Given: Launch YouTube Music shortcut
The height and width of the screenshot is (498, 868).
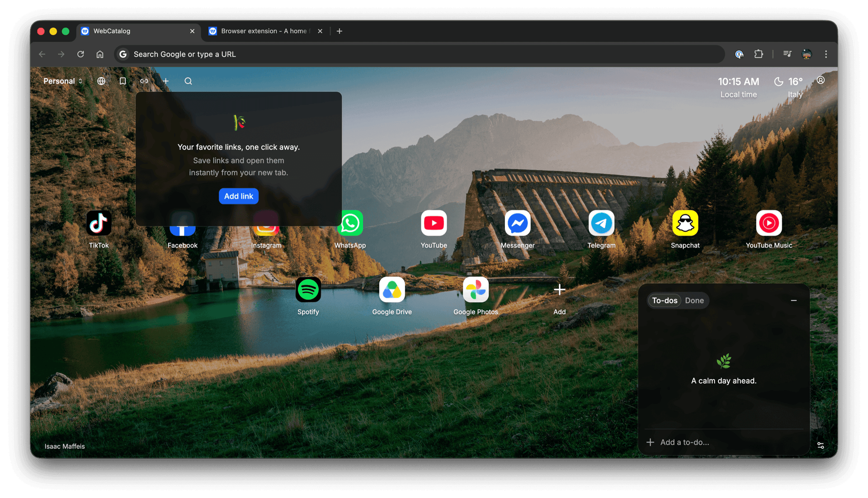Looking at the screenshot, I should coord(769,223).
